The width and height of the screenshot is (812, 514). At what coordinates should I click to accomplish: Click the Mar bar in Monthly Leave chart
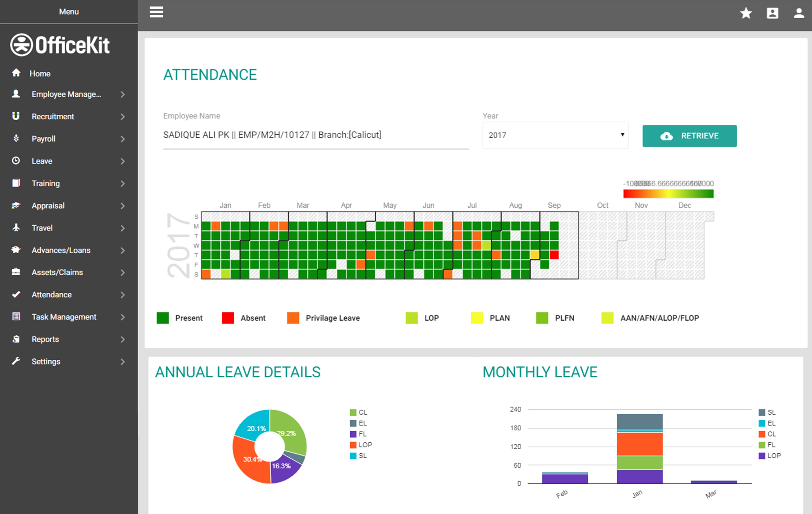click(x=714, y=482)
